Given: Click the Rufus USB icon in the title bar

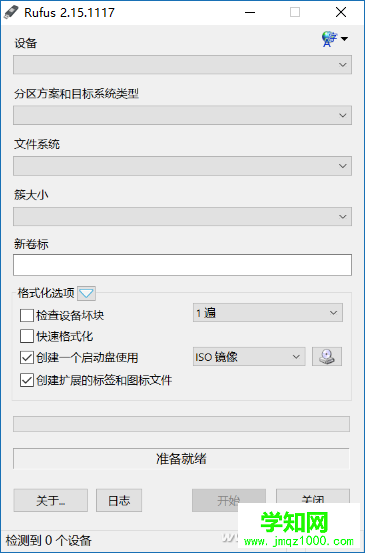Looking at the screenshot, I should click(x=11, y=12).
